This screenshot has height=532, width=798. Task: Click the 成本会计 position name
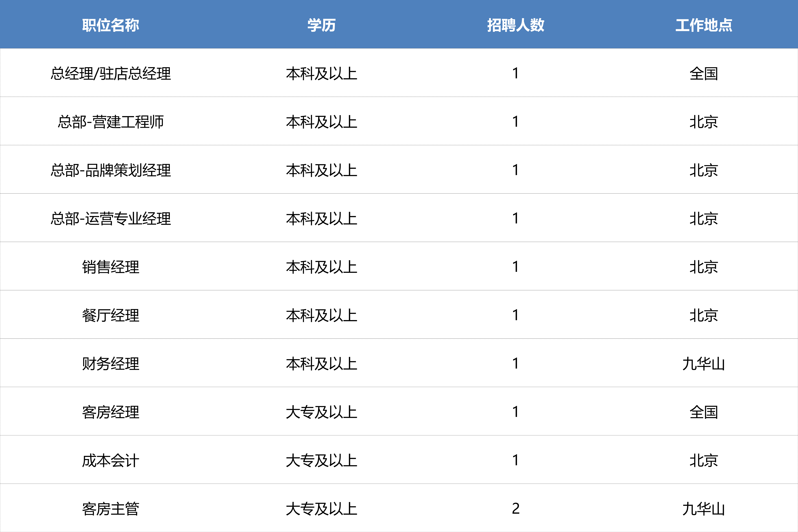click(x=111, y=460)
